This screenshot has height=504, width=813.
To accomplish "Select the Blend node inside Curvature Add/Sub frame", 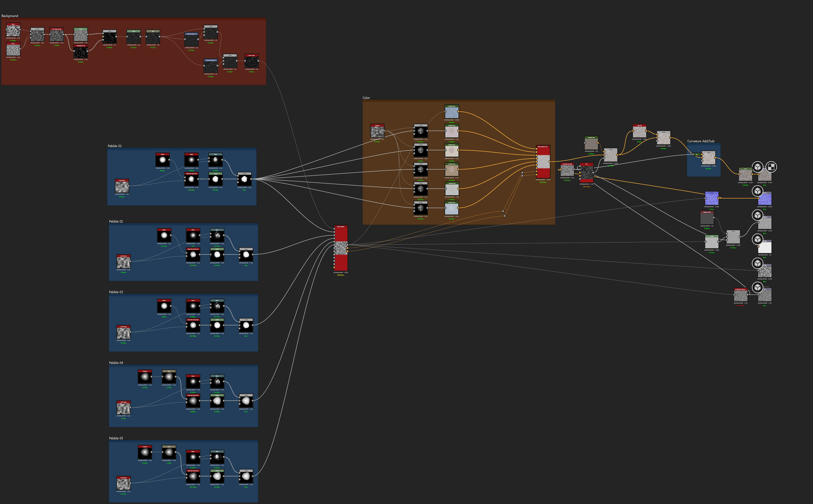I will [x=708, y=158].
